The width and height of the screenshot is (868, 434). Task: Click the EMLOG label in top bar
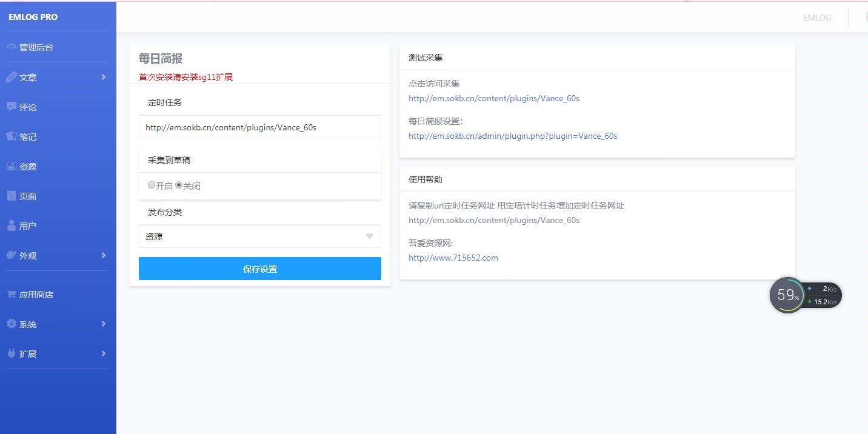817,18
